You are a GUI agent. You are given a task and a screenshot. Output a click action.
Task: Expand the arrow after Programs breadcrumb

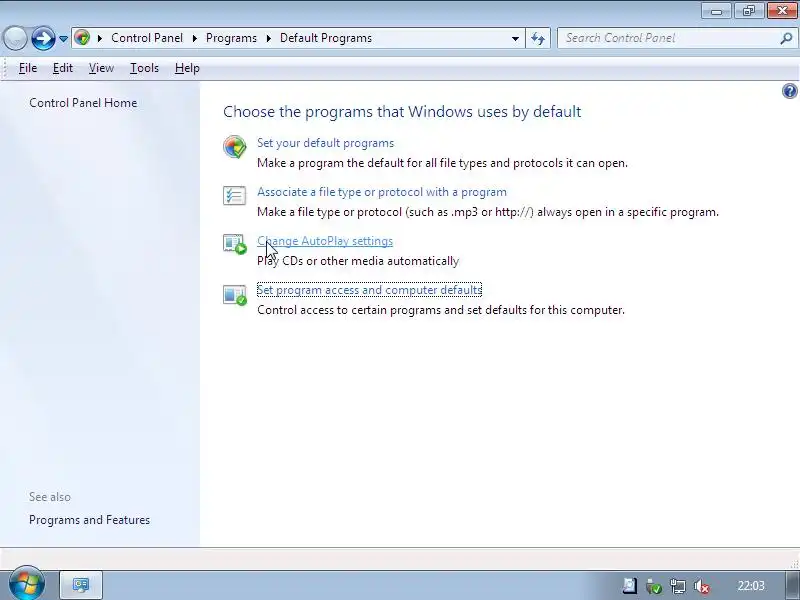(x=268, y=38)
